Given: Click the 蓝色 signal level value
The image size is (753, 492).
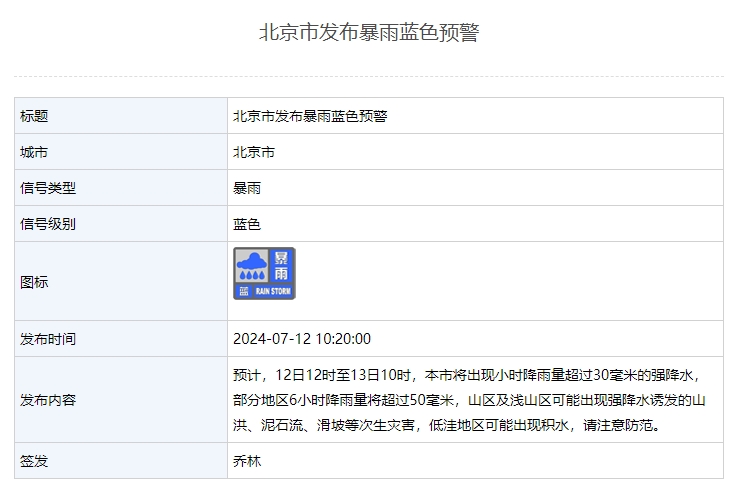Looking at the screenshot, I should 247,224.
